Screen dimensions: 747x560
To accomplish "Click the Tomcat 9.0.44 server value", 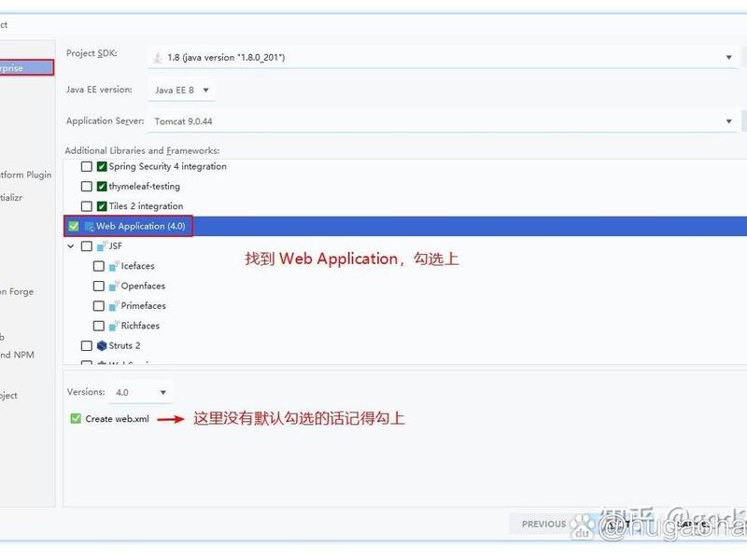I will (x=183, y=121).
